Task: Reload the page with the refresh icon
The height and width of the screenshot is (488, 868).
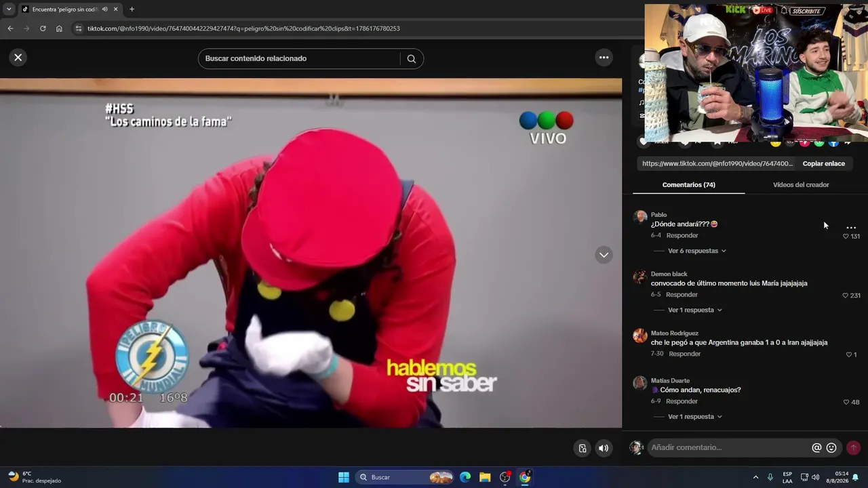Action: 43,28
